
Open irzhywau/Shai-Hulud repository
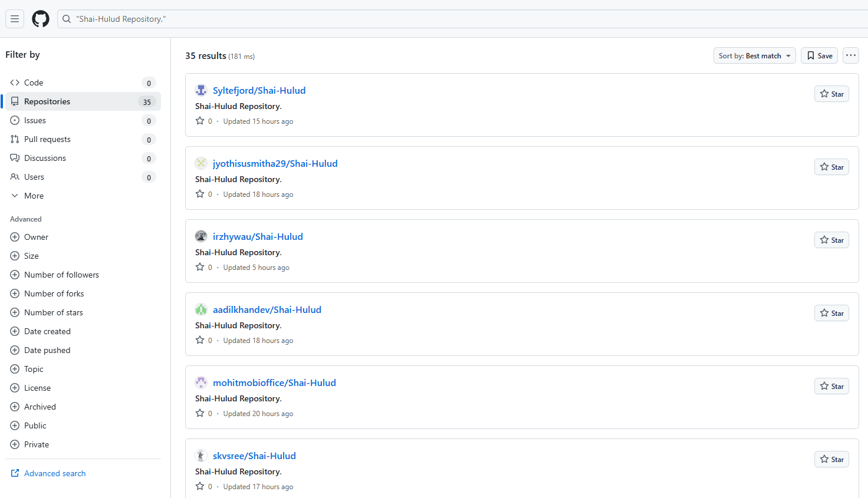tap(258, 236)
